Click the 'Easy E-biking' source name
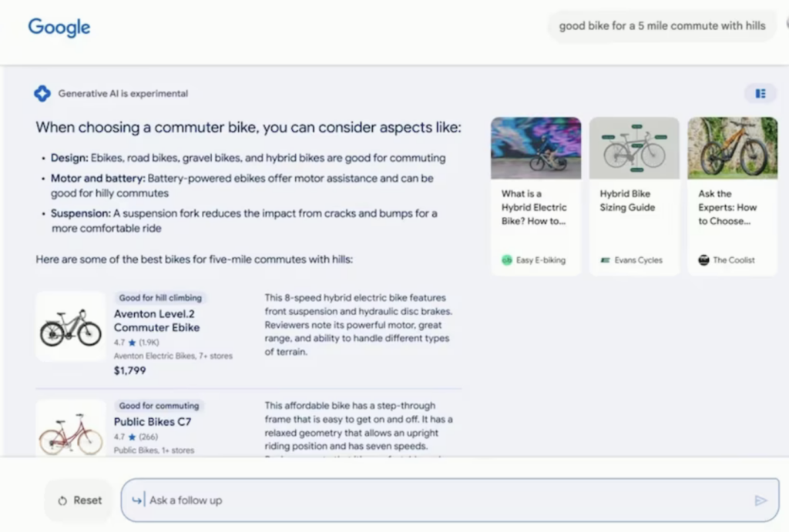The width and height of the screenshot is (789, 532). point(541,260)
